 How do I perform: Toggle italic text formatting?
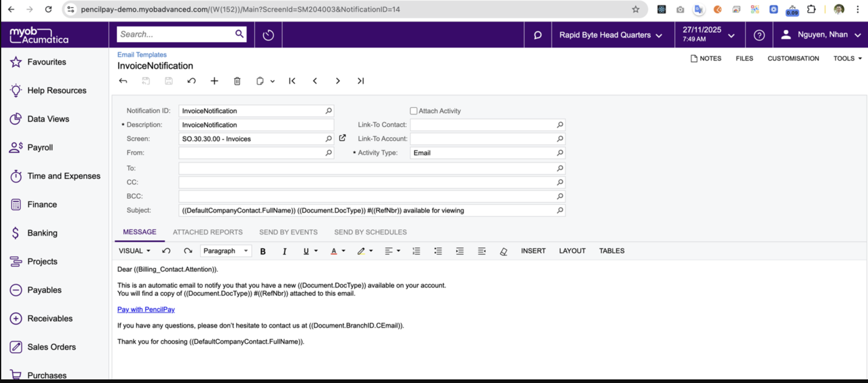tap(285, 251)
